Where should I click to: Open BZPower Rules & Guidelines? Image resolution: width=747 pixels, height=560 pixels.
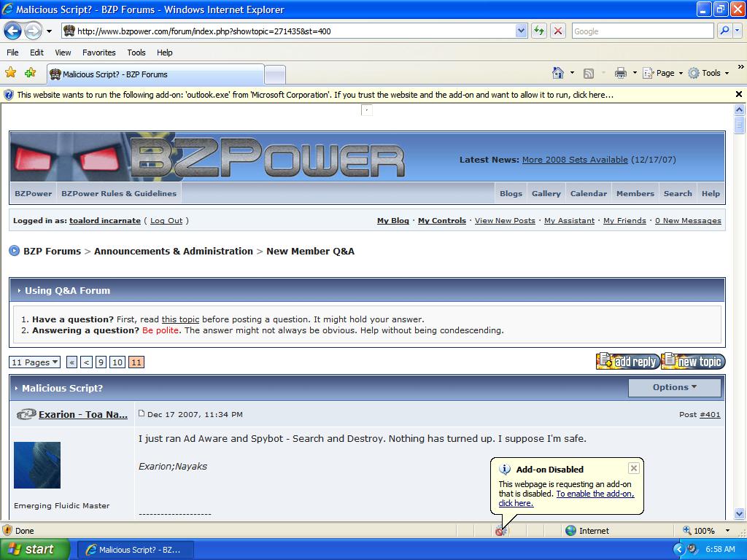click(x=119, y=193)
